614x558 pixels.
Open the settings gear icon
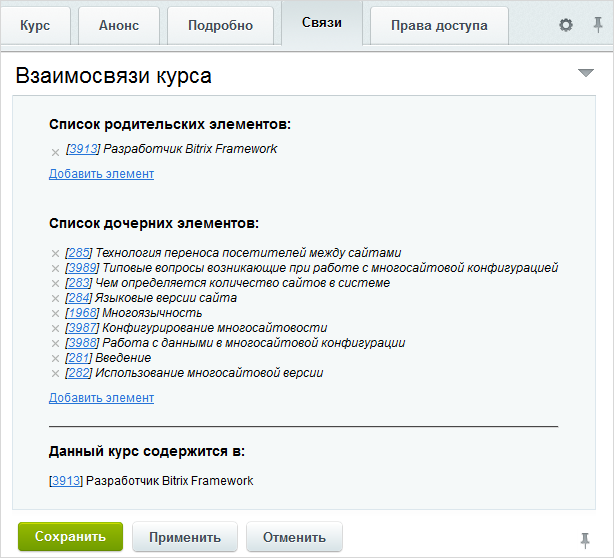coord(566,25)
